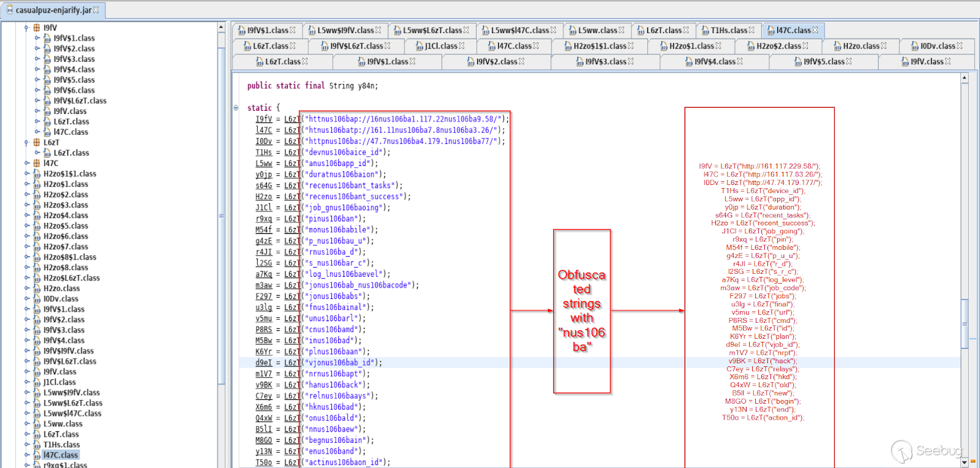
Task: Open the I9fV$3.class tab
Action: click(605, 61)
